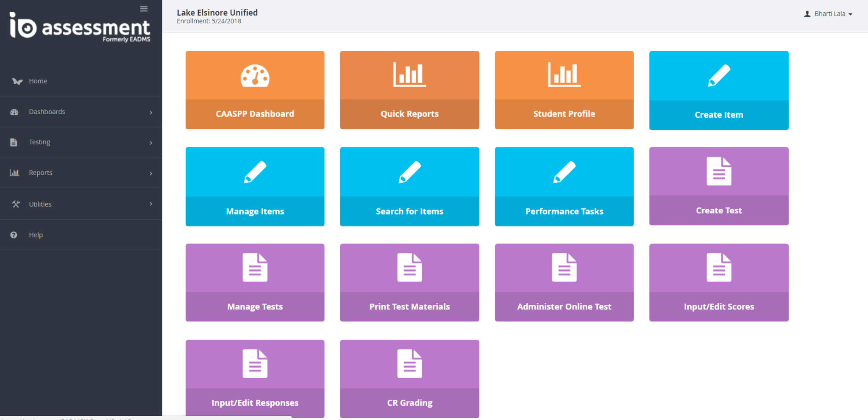868x420 pixels.
Task: Go to Home in the sidebar
Action: [38, 81]
